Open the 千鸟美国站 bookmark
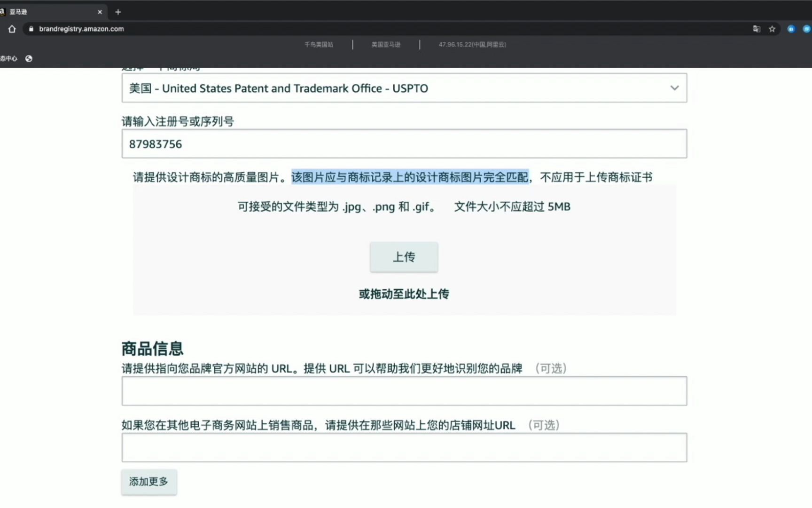 319,44
